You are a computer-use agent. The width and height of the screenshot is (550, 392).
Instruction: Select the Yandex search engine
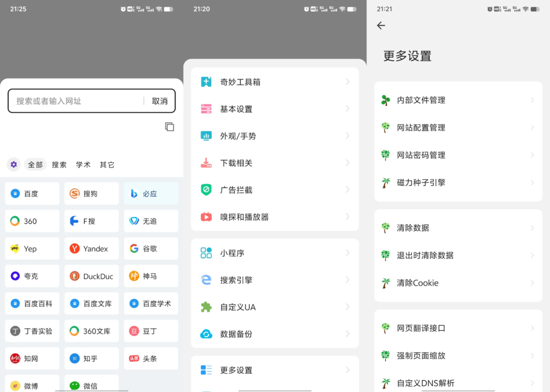click(x=91, y=249)
